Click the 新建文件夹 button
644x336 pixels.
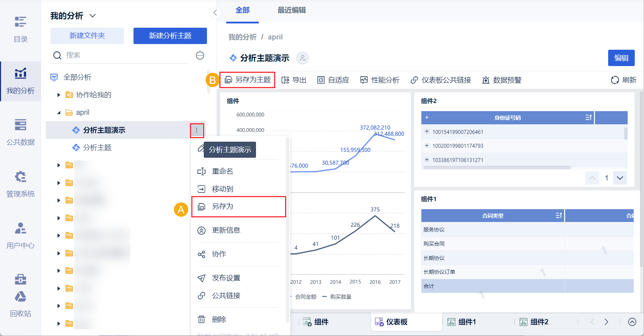[87, 36]
